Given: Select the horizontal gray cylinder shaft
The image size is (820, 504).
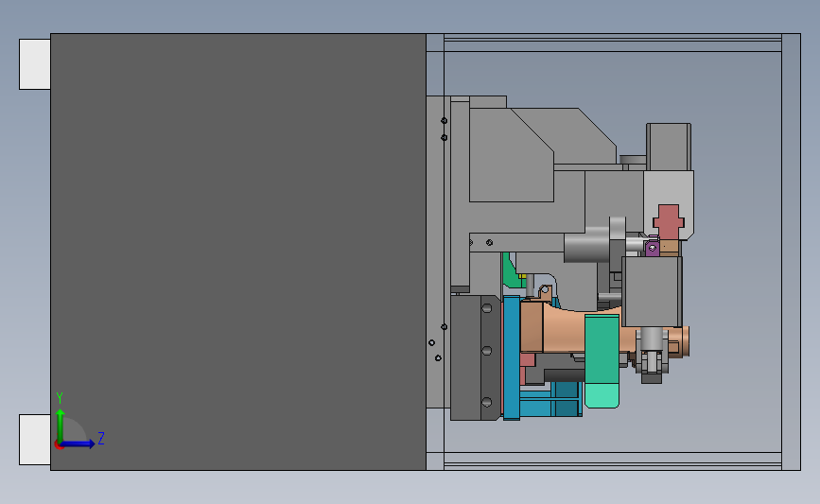Looking at the screenshot, I should [586, 249].
